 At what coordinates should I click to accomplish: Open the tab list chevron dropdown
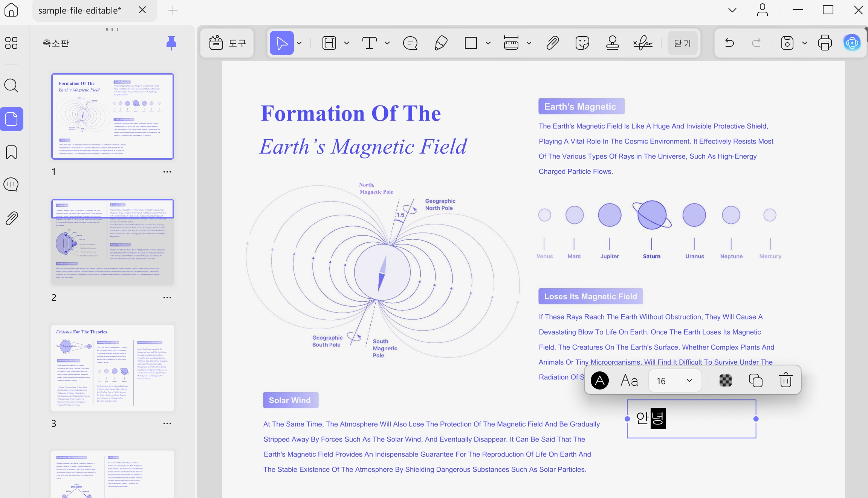point(732,10)
